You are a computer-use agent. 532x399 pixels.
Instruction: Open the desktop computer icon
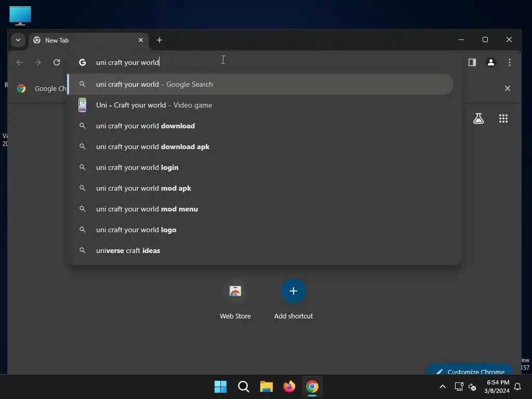click(20, 16)
